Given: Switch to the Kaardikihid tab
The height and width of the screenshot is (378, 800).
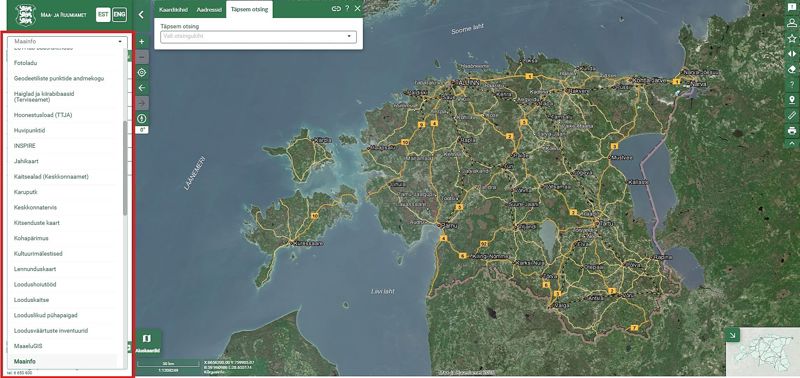Looking at the screenshot, I should pos(173,10).
